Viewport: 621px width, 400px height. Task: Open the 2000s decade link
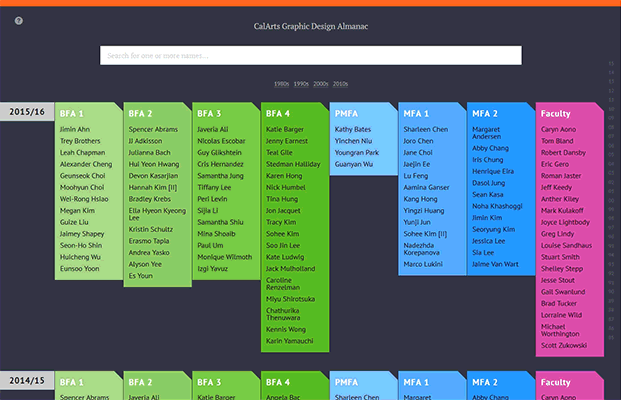click(320, 84)
